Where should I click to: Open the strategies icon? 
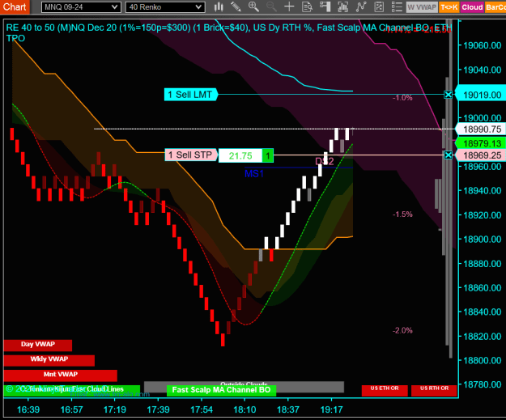click(x=379, y=6)
